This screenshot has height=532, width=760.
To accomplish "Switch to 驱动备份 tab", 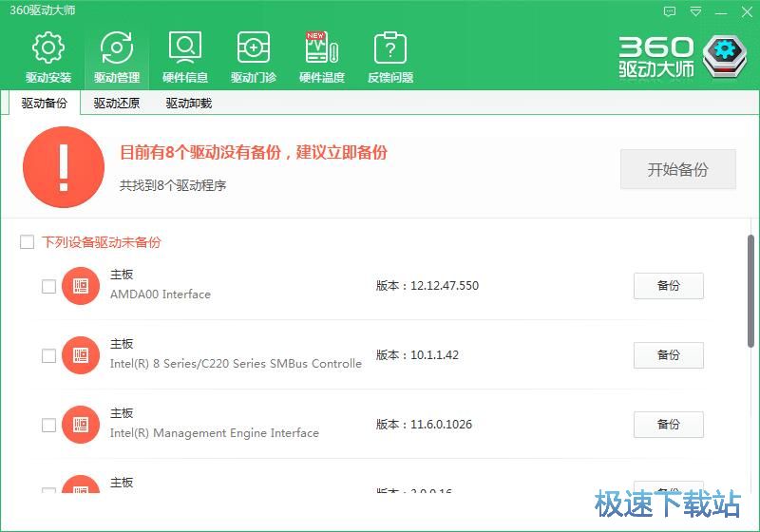I will [x=44, y=104].
